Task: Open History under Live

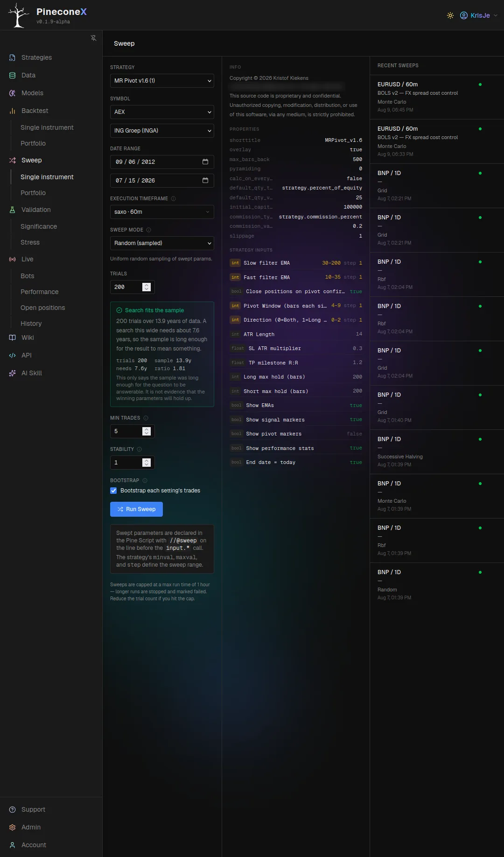Action: click(x=31, y=323)
